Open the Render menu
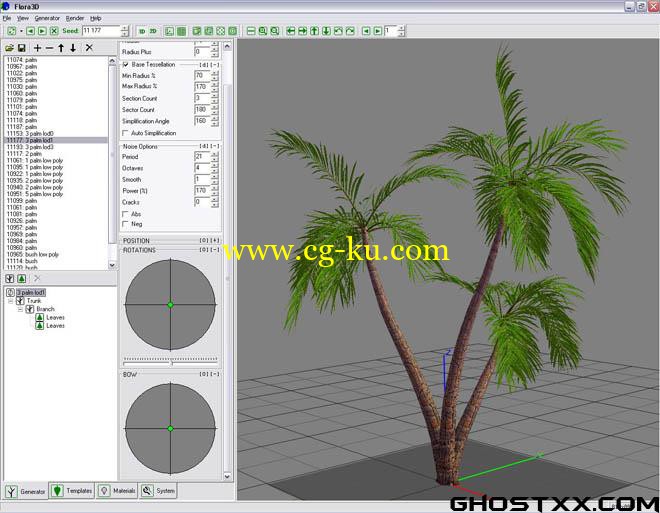 click(75, 19)
